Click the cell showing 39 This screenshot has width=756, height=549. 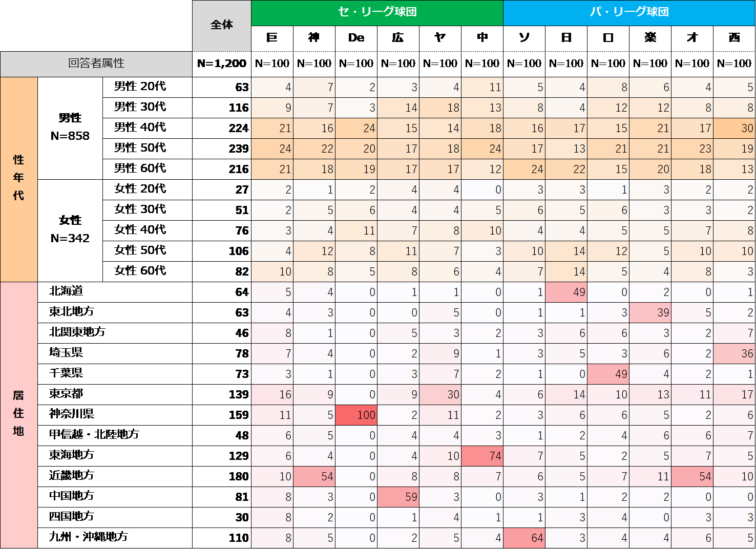[x=650, y=312]
